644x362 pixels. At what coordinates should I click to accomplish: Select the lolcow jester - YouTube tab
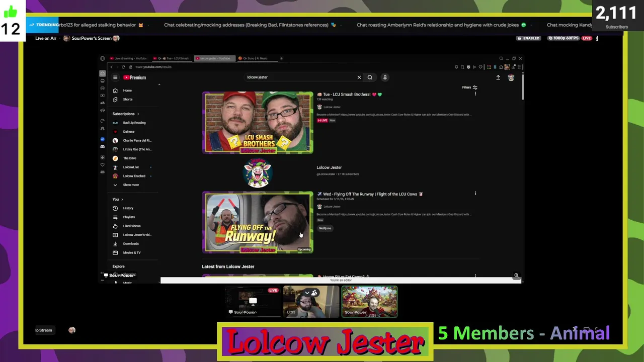[215, 58]
